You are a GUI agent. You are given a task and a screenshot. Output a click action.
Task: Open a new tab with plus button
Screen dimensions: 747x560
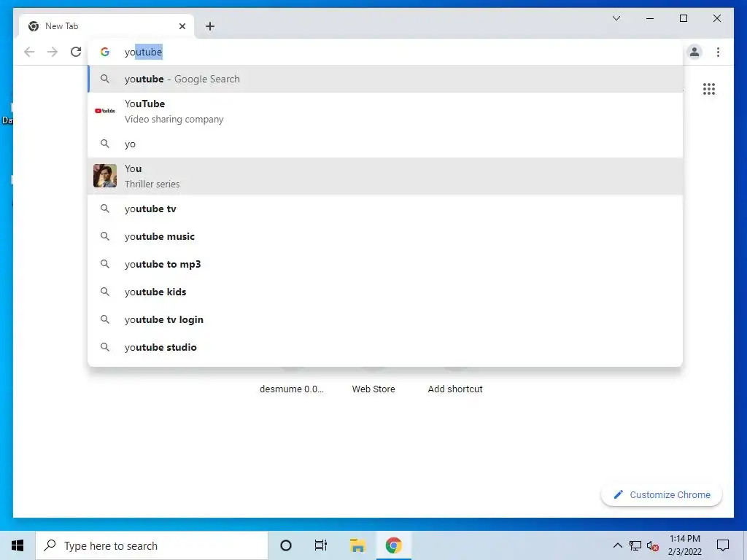pos(210,26)
